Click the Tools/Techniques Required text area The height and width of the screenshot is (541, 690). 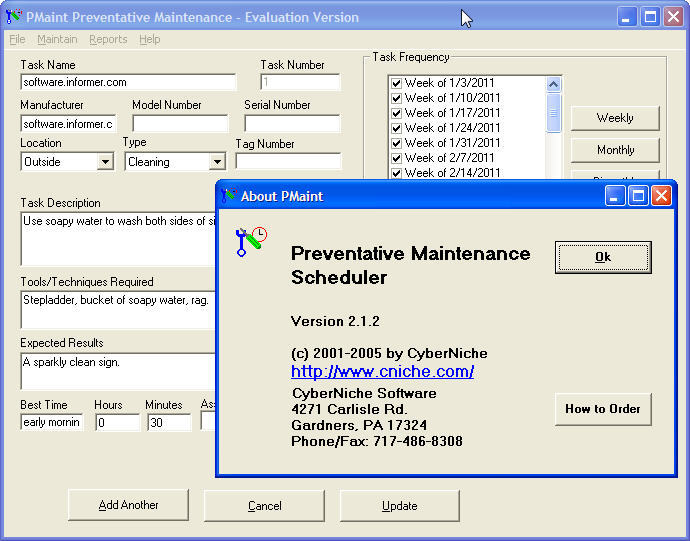point(118,310)
